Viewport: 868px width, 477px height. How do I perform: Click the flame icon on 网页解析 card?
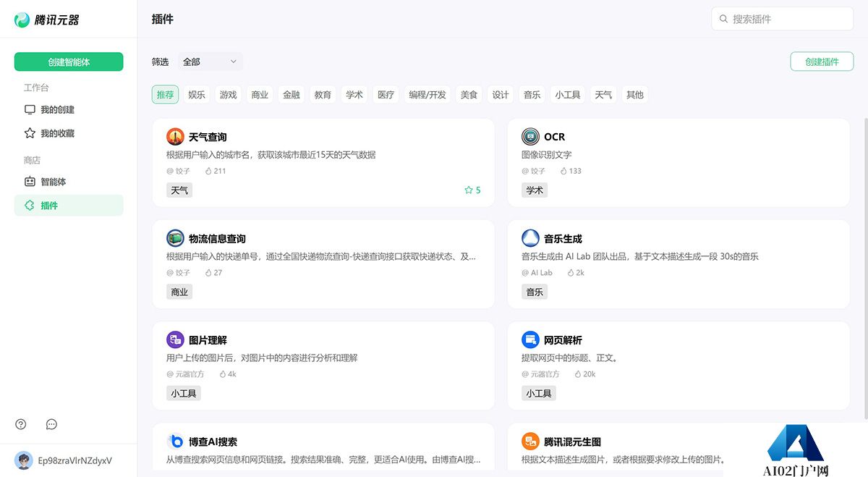tap(578, 374)
